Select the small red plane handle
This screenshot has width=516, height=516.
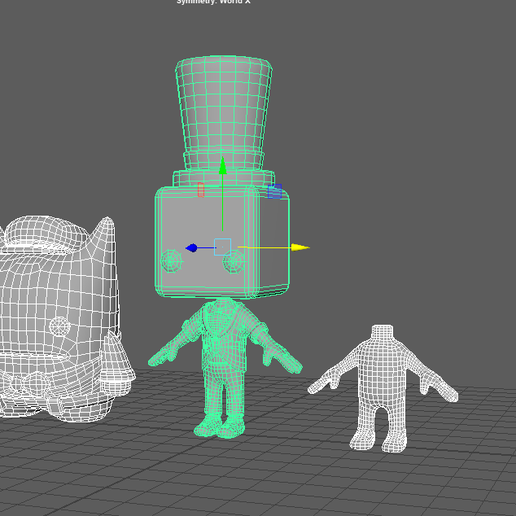tap(201, 190)
